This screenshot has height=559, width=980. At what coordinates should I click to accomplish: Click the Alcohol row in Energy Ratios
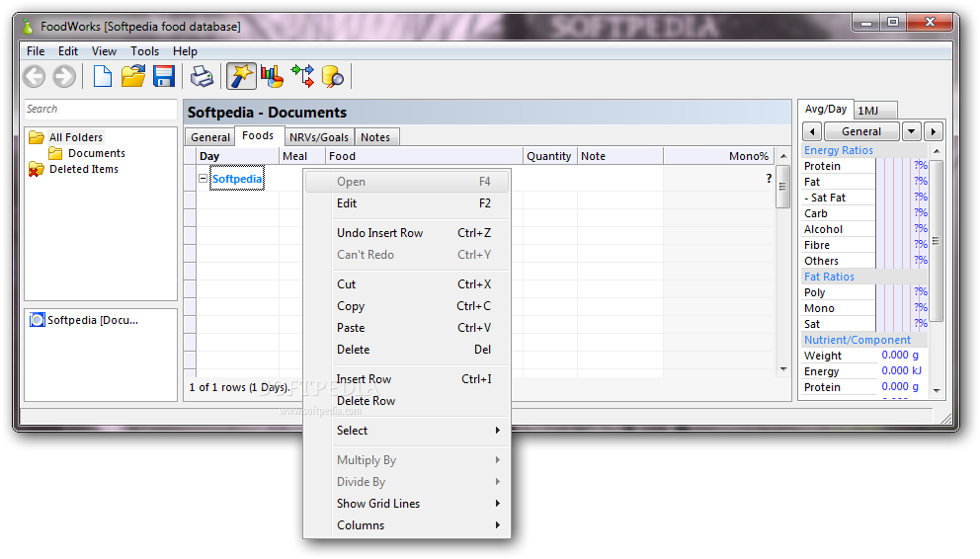click(x=864, y=229)
